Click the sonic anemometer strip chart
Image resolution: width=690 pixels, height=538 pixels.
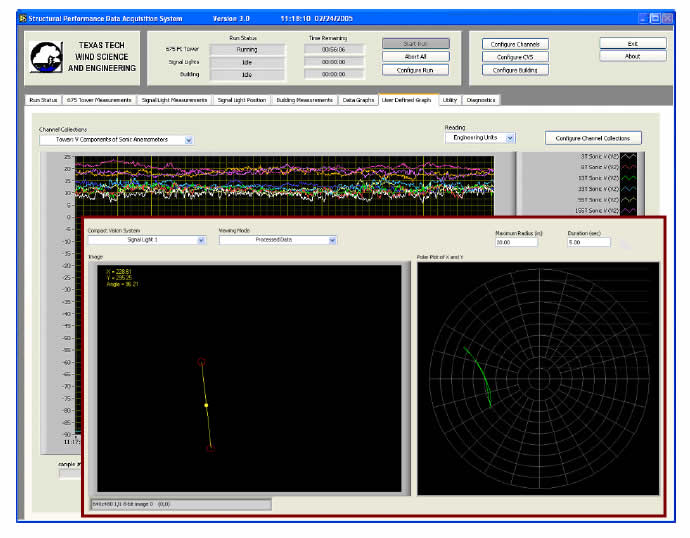pyautogui.click(x=284, y=186)
